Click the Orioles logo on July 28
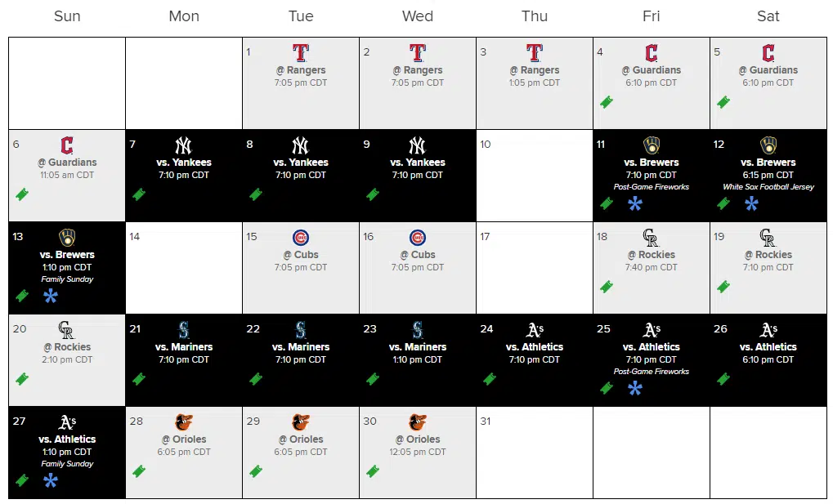The image size is (833, 504). click(x=184, y=422)
